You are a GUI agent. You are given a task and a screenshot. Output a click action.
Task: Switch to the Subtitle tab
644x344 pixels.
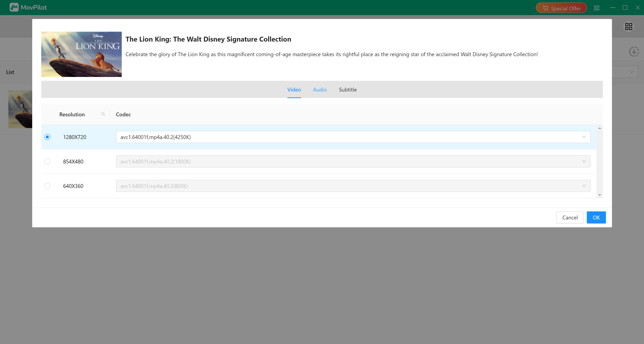click(348, 90)
